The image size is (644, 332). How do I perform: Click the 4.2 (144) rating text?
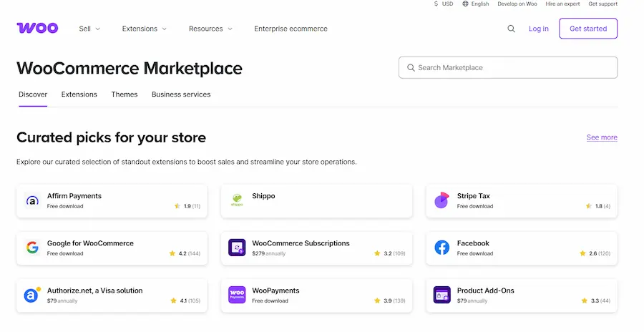point(190,253)
